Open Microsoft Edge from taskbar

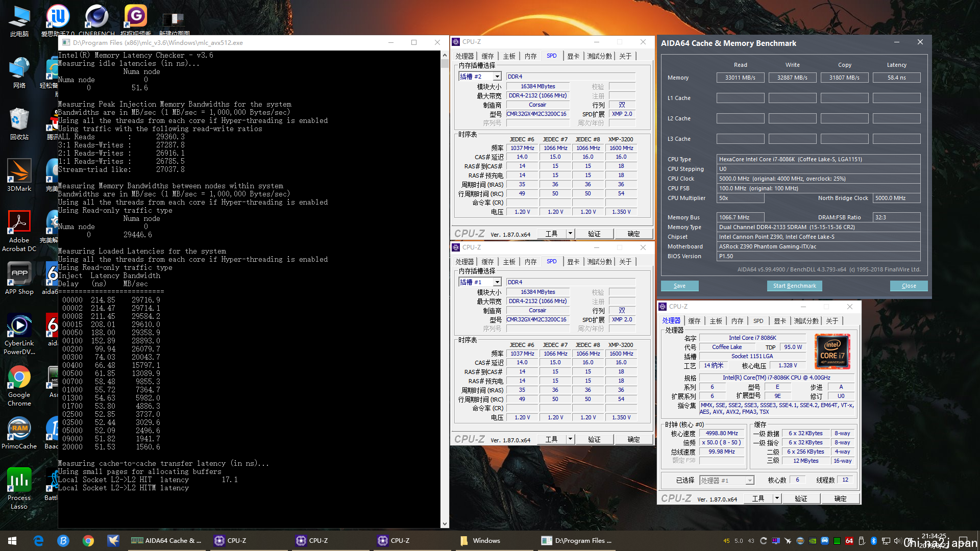[38, 541]
